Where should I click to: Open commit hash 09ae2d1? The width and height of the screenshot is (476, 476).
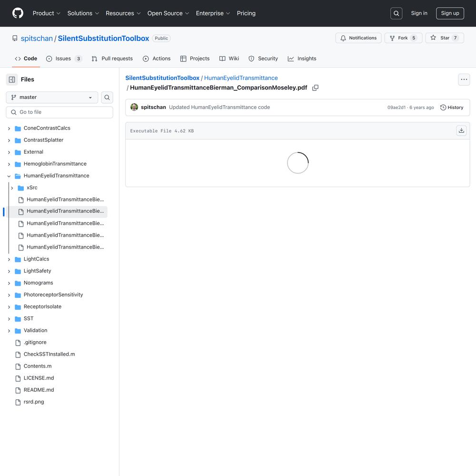coord(396,108)
